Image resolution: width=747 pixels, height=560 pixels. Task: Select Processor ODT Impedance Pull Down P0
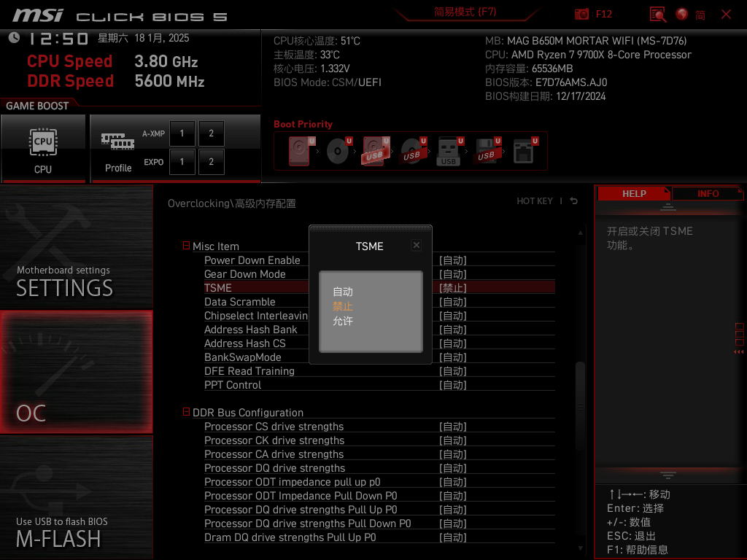301,496
